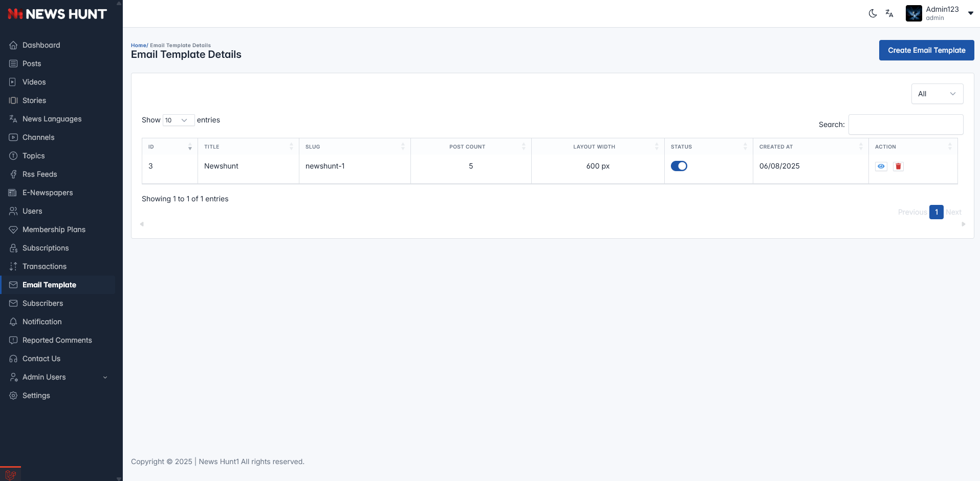This screenshot has height=481, width=980.
Task: Click the E-Newspapers icon in sidebar
Action: click(x=13, y=193)
